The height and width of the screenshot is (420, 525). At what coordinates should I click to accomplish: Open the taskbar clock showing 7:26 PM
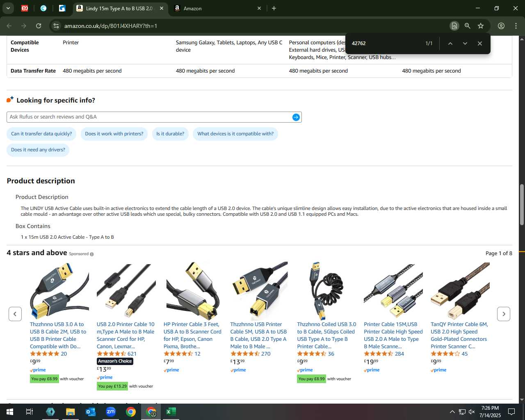point(490,412)
